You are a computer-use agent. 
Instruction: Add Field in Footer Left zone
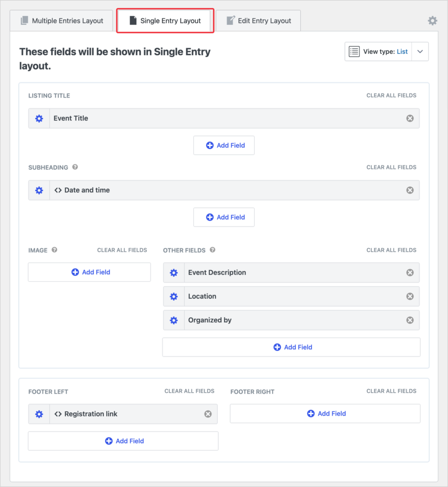coord(123,441)
